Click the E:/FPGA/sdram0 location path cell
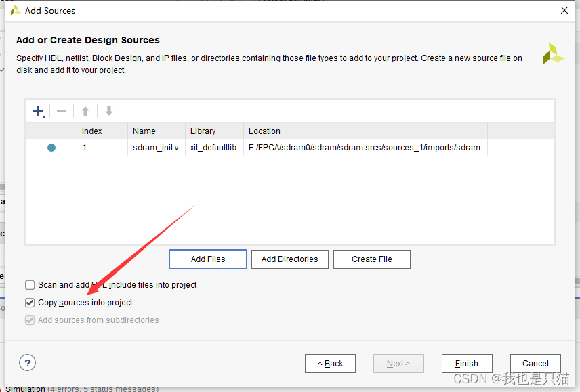Viewport: 580px width, 392px height. pos(365,148)
